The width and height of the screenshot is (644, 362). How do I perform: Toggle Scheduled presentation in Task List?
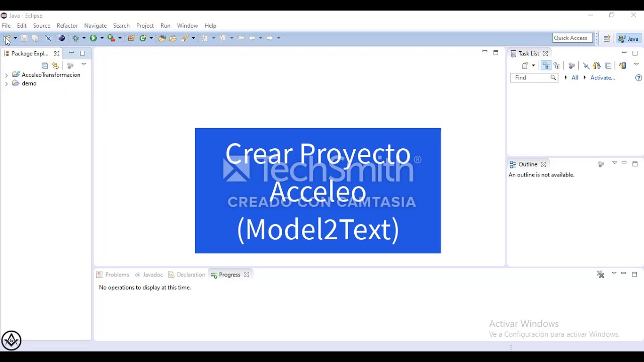pos(557,65)
